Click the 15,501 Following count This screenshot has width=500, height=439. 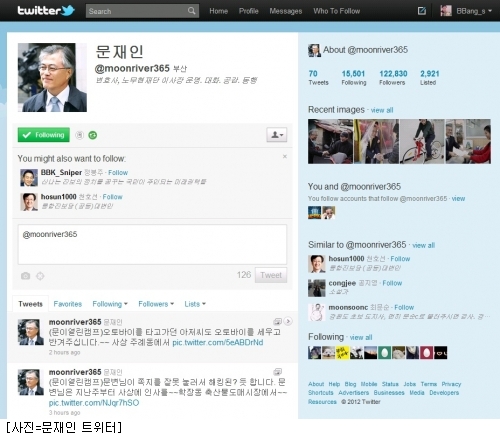tap(354, 78)
